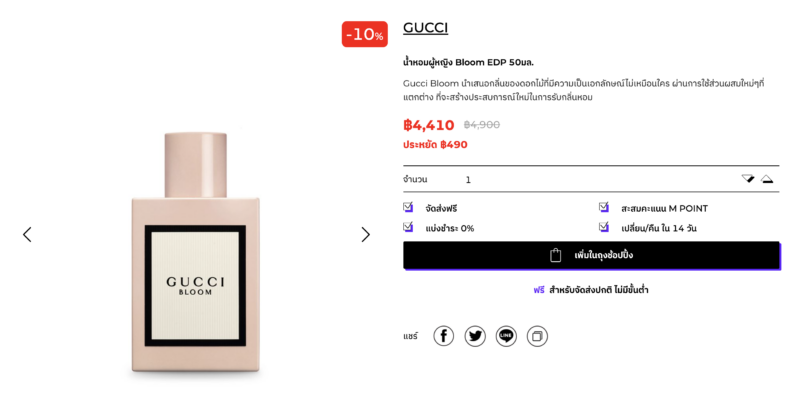
Task: Share product on Twitter
Action: (x=475, y=336)
